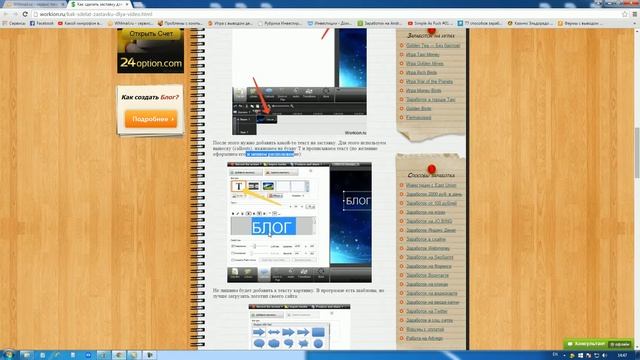Open the Facebook bookmark

click(42, 23)
